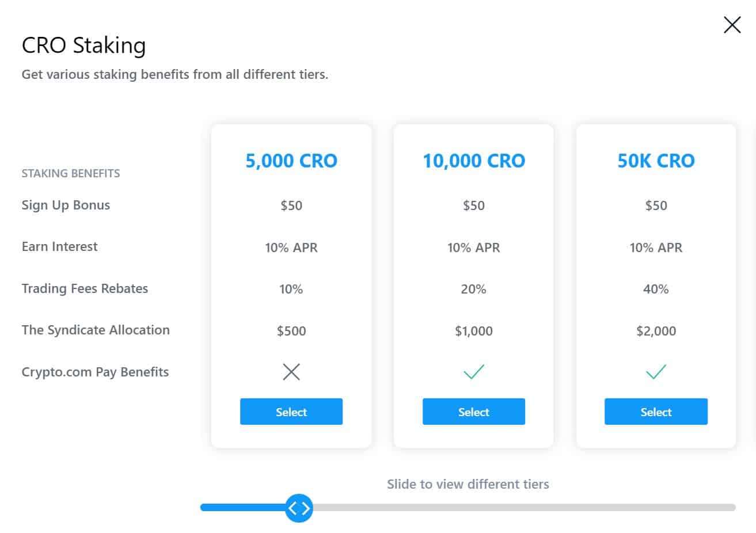The height and width of the screenshot is (533, 756).
Task: Click The Syndicate Allocation label
Action: (x=96, y=330)
